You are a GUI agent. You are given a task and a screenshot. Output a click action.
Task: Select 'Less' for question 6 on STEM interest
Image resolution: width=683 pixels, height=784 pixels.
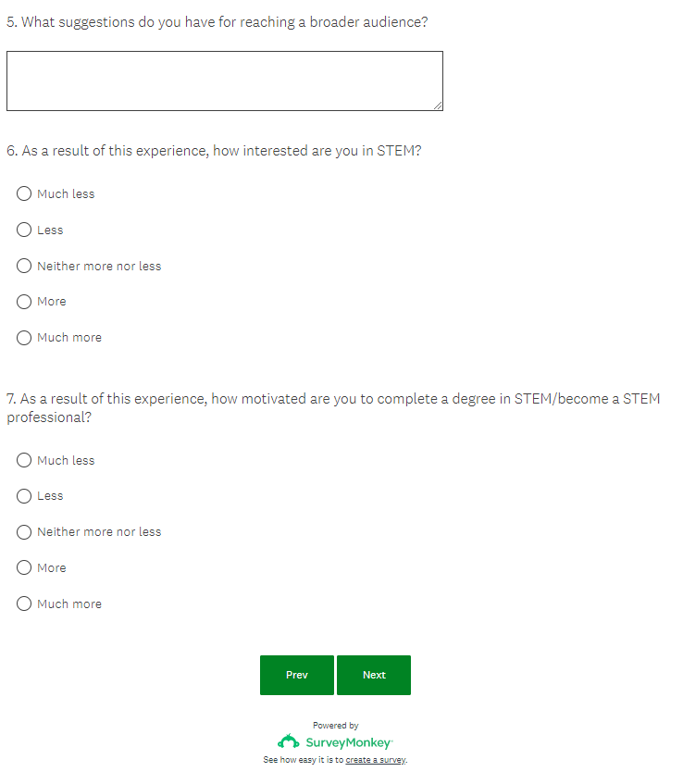pyautogui.click(x=24, y=230)
